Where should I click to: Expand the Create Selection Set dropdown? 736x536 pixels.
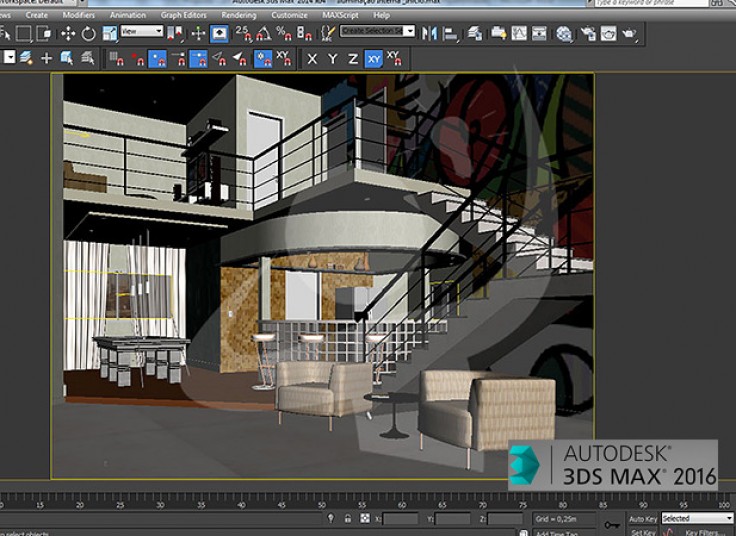[408, 32]
